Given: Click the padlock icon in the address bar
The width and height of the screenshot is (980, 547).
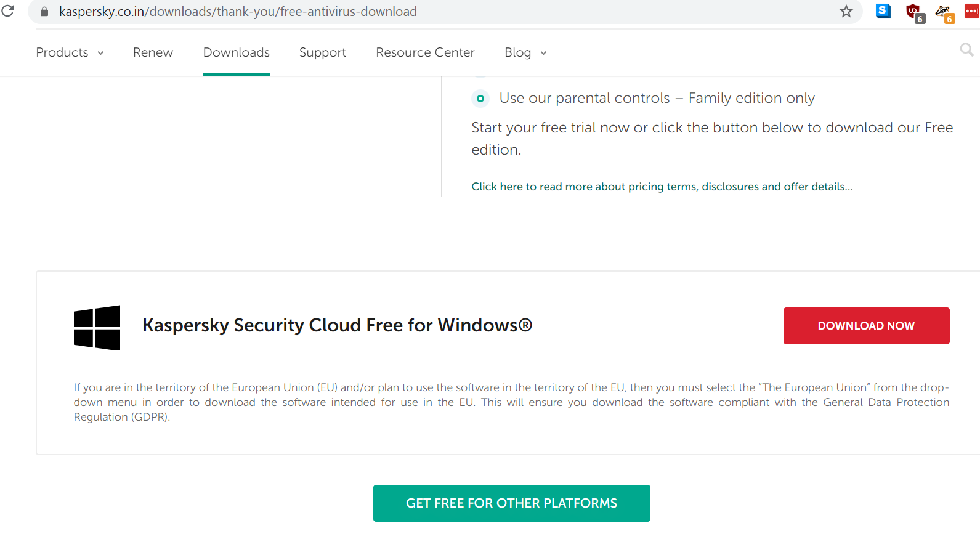Looking at the screenshot, I should click(43, 11).
